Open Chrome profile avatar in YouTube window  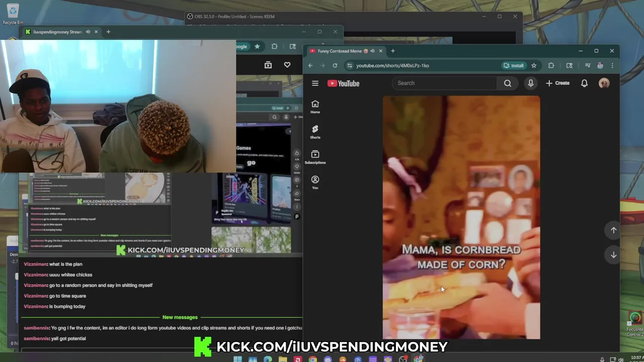(x=600, y=65)
